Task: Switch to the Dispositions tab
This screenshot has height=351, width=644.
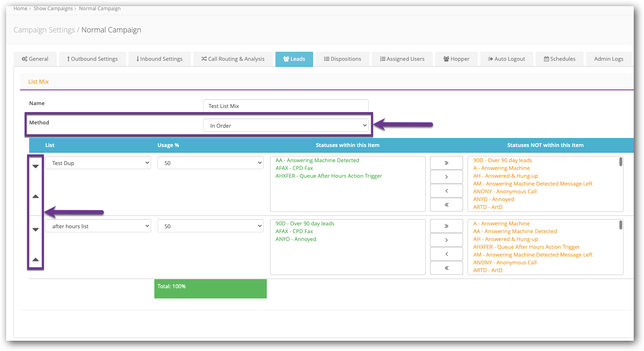Action: click(x=342, y=59)
